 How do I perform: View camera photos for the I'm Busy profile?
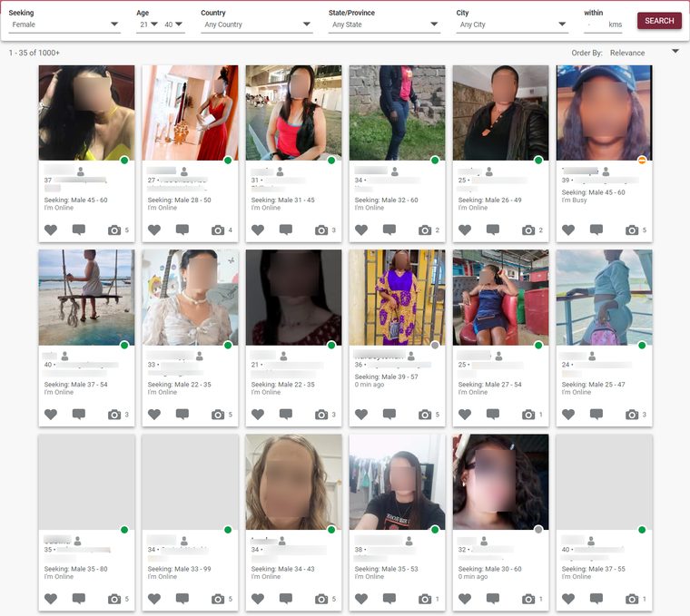(x=632, y=230)
